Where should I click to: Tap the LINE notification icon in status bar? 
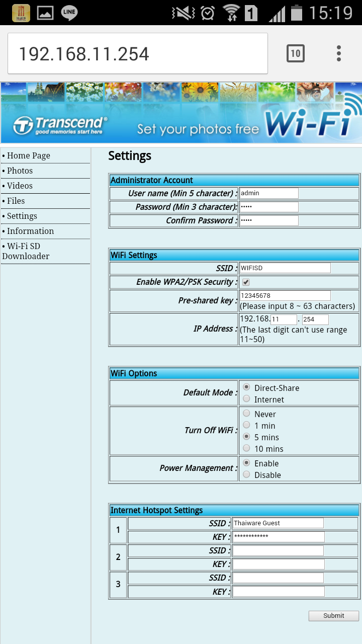69,13
